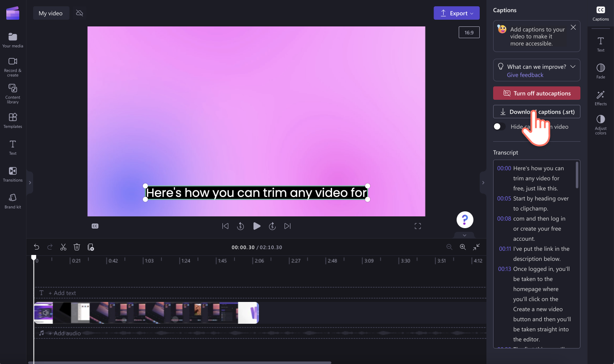
Task: Zoom in the timeline
Action: [463, 247]
